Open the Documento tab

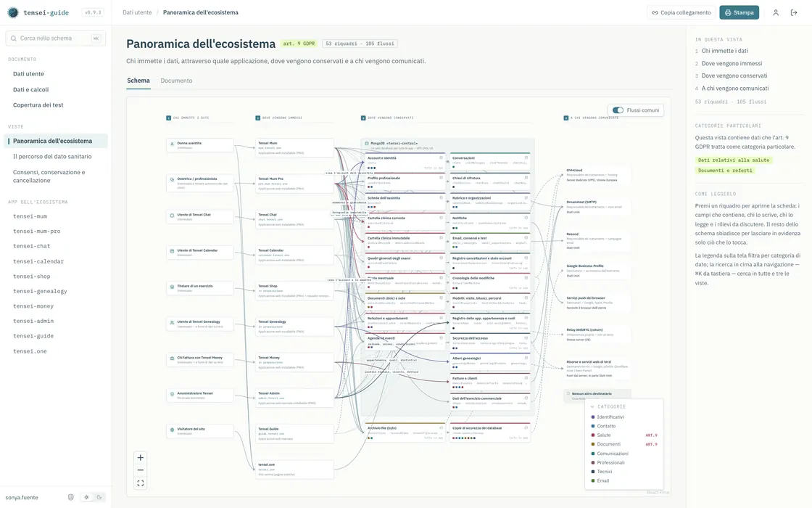coord(176,81)
